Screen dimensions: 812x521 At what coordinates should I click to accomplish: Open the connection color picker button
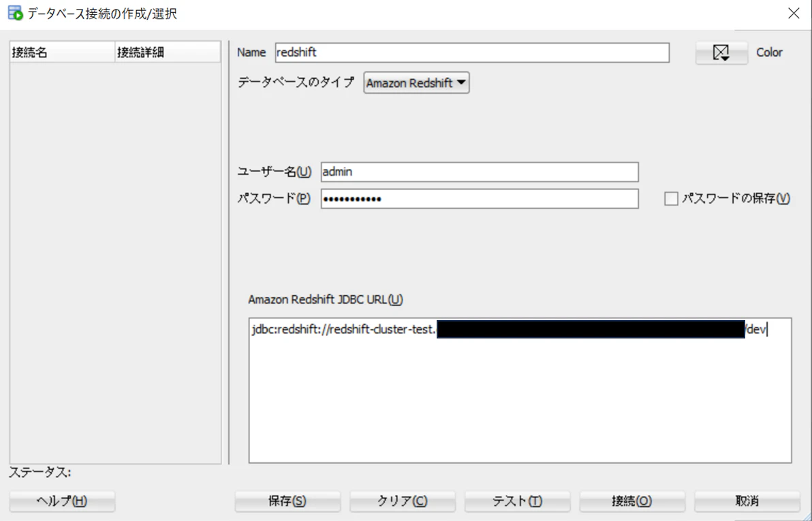pos(721,52)
